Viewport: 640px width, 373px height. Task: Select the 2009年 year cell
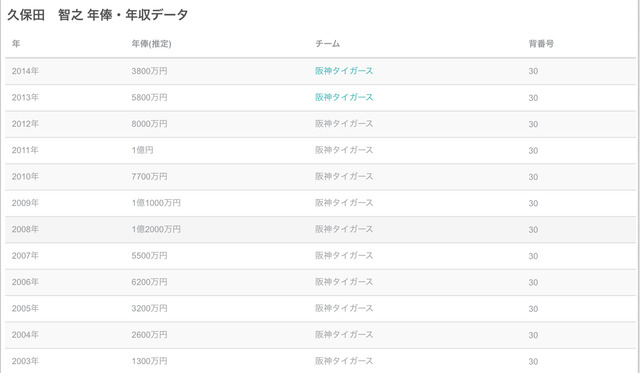[25, 203]
